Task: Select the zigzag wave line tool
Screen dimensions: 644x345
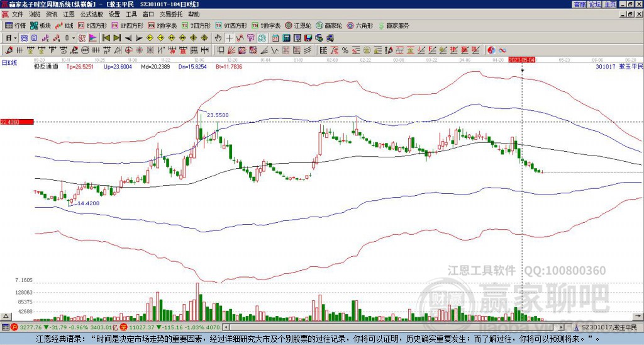Action: pyautogui.click(x=274, y=50)
